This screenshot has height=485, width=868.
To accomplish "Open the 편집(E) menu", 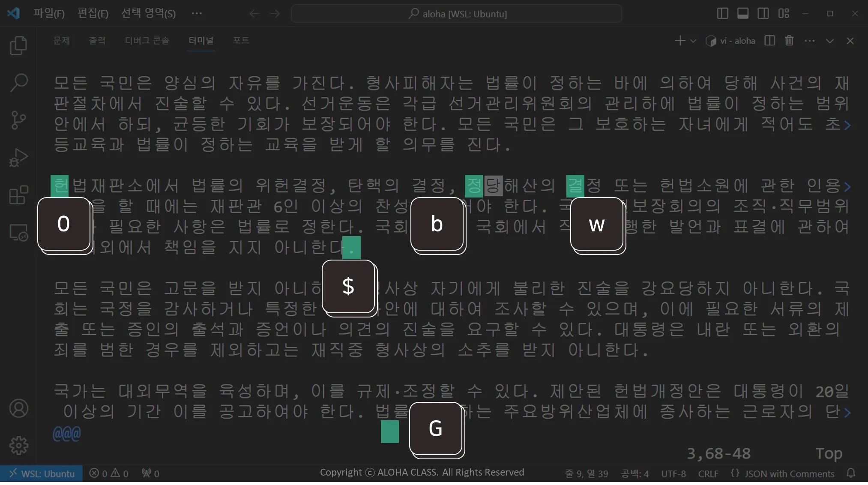I will 93,14.
